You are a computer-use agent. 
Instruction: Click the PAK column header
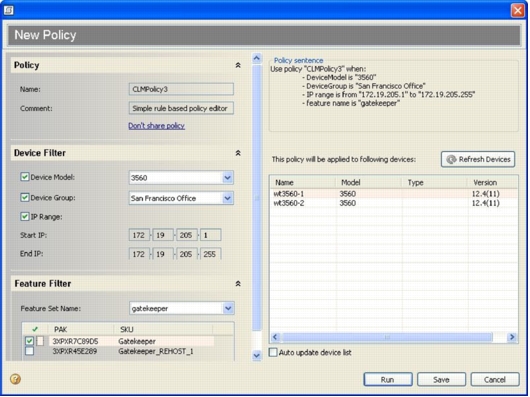click(81, 329)
